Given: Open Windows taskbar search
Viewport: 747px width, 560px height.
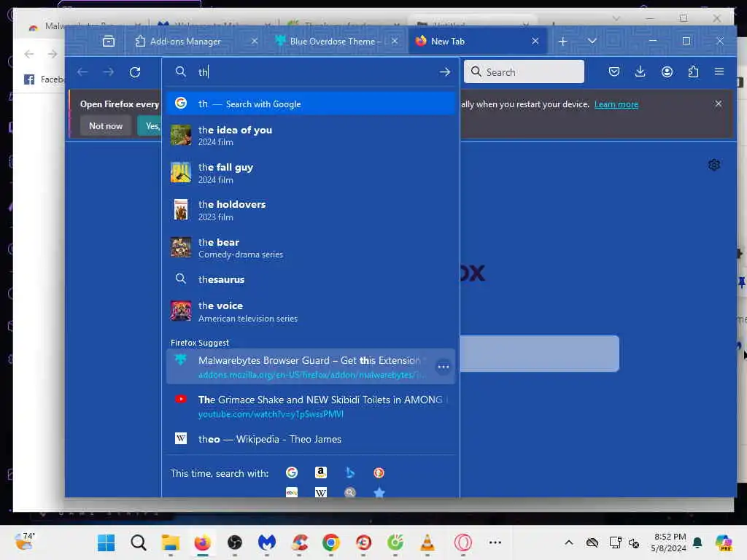Looking at the screenshot, I should [138, 542].
